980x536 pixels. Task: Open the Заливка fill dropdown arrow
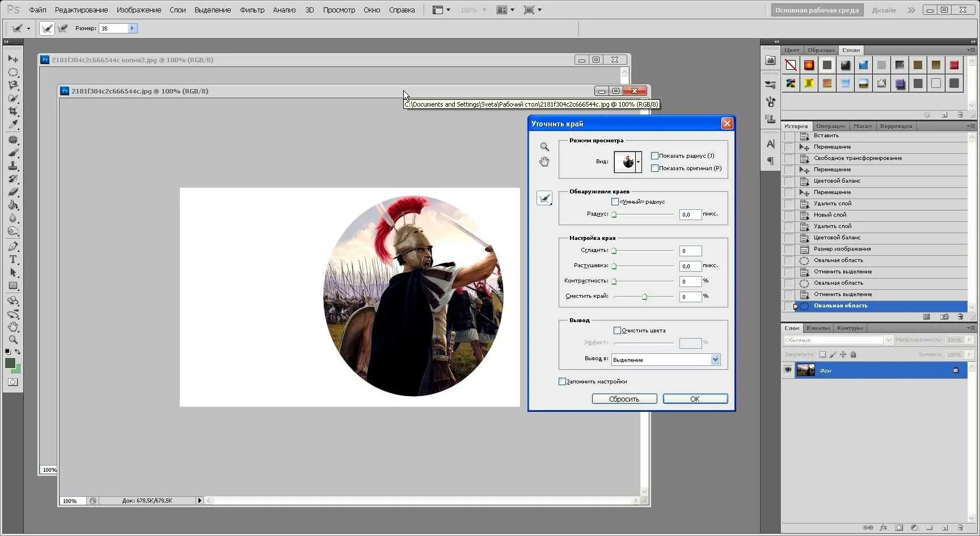968,354
